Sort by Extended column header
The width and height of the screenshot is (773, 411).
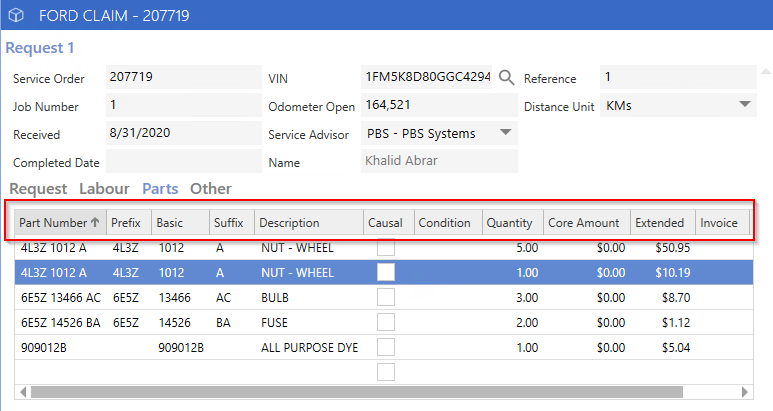(x=663, y=223)
